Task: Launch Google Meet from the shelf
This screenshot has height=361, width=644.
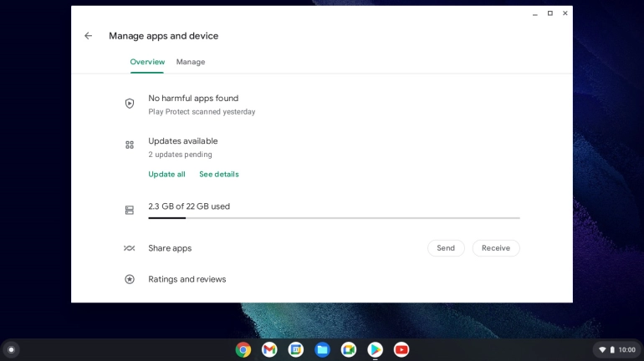Action: pos(349,349)
